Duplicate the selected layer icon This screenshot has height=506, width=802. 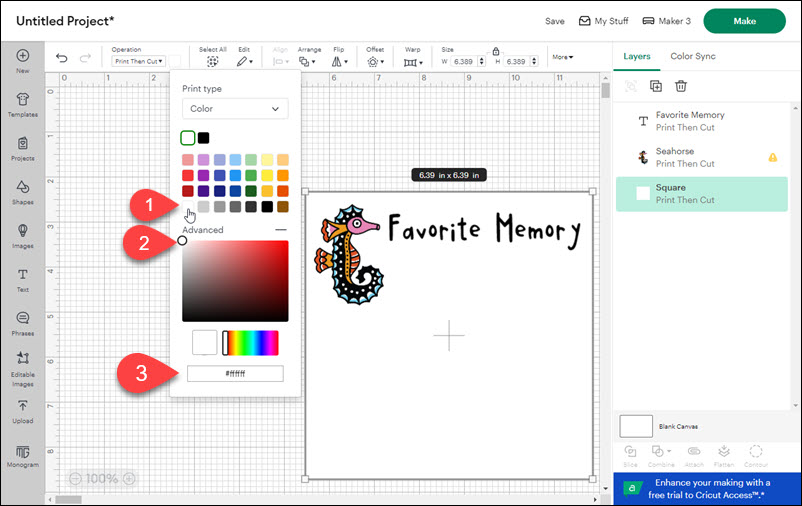[656, 87]
